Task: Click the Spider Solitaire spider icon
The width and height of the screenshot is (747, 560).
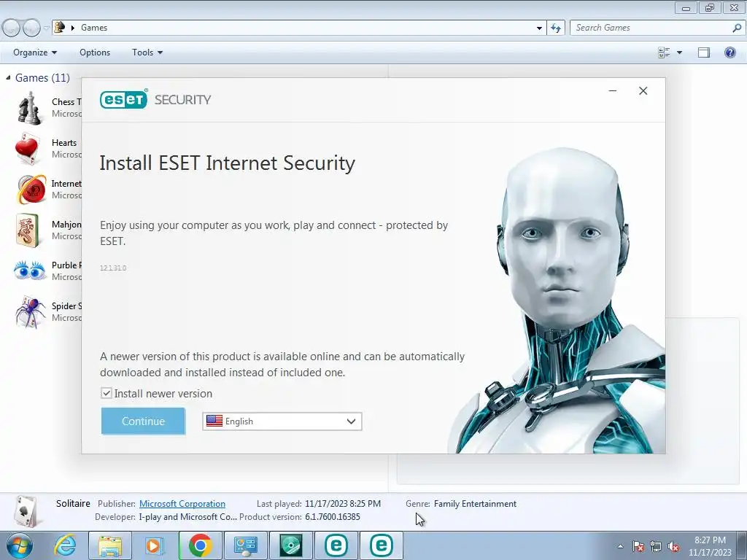Action: [x=30, y=312]
